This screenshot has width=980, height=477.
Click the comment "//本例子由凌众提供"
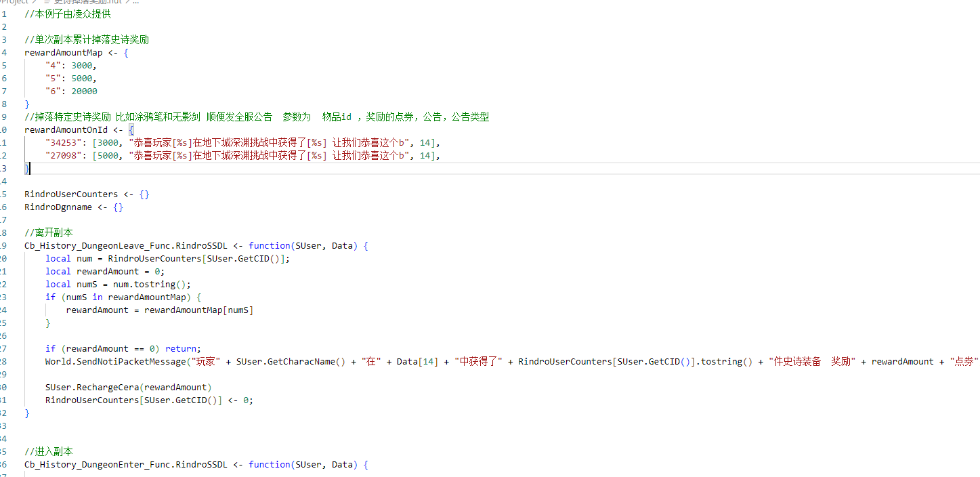click(68, 14)
